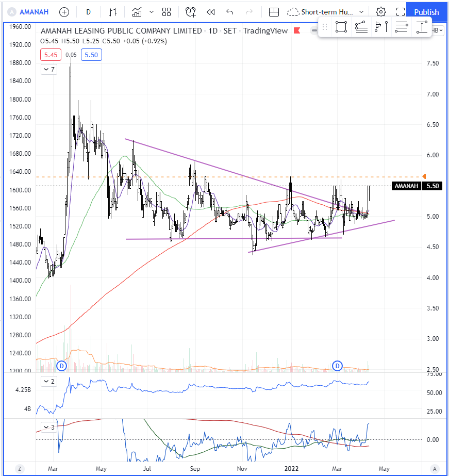Add a symbol to compare
Screen dimensions: 449x476
click(64, 12)
